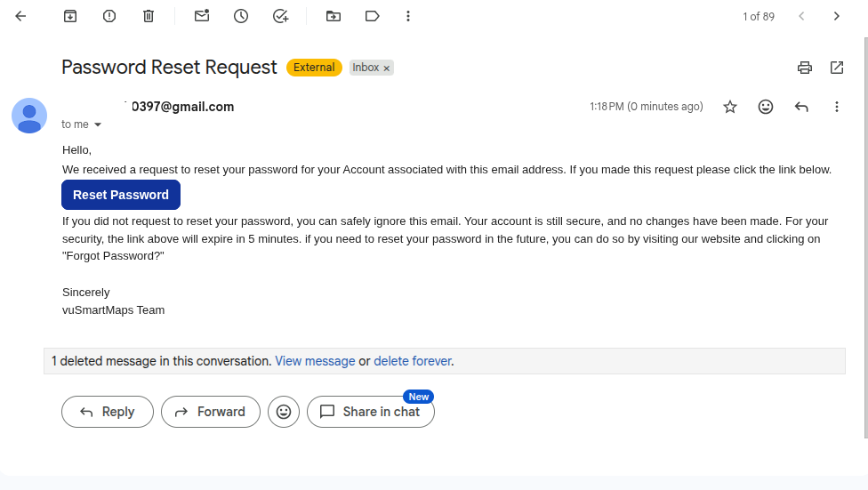Print this email conversation
The height and width of the screenshot is (490, 868).
(805, 68)
